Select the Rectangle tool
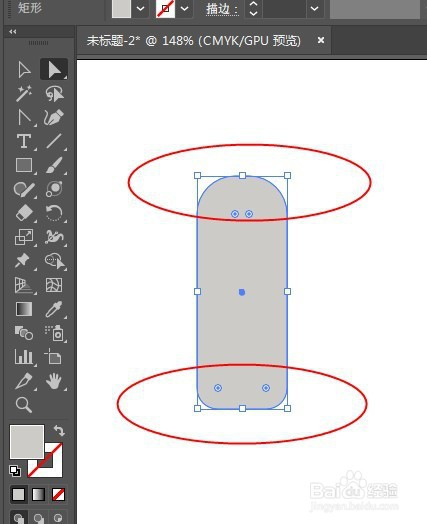This screenshot has height=524, width=427. (24, 165)
